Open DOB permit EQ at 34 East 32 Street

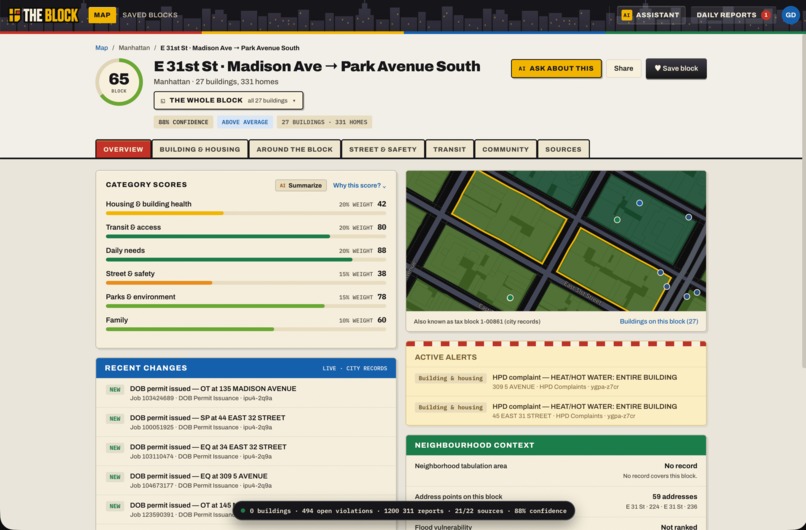point(246,451)
